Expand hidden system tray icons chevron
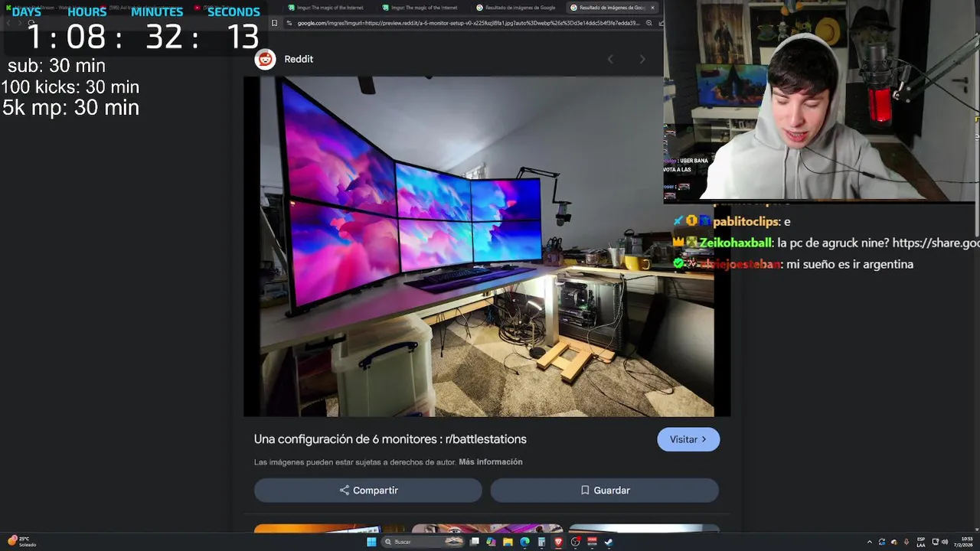Viewport: 980px width, 551px height. 870,542
